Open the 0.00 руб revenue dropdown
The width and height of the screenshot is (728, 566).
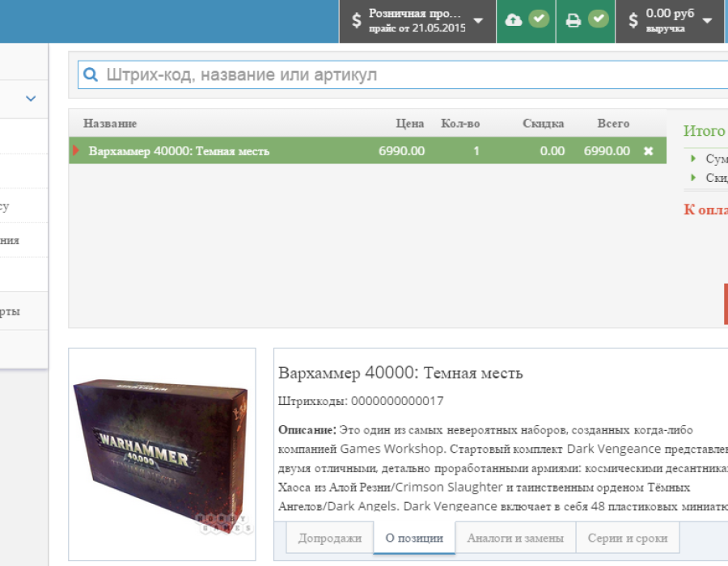[x=670, y=21]
